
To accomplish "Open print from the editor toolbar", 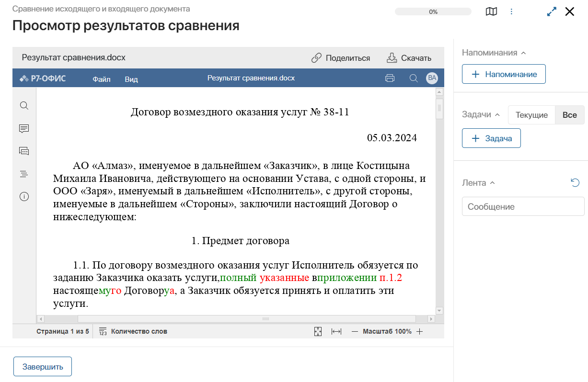I will click(x=390, y=78).
